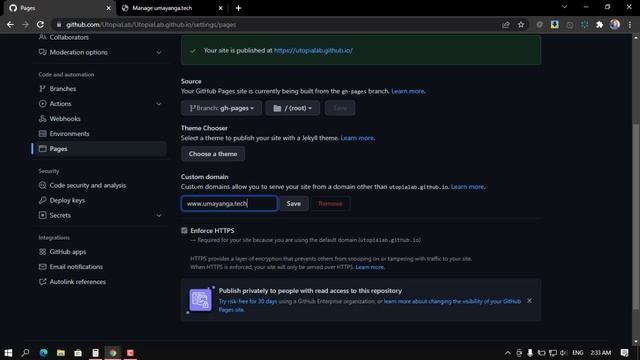Toggle the Enforce HTTPS checkbox
The height and width of the screenshot is (360, 640).
[x=184, y=231]
